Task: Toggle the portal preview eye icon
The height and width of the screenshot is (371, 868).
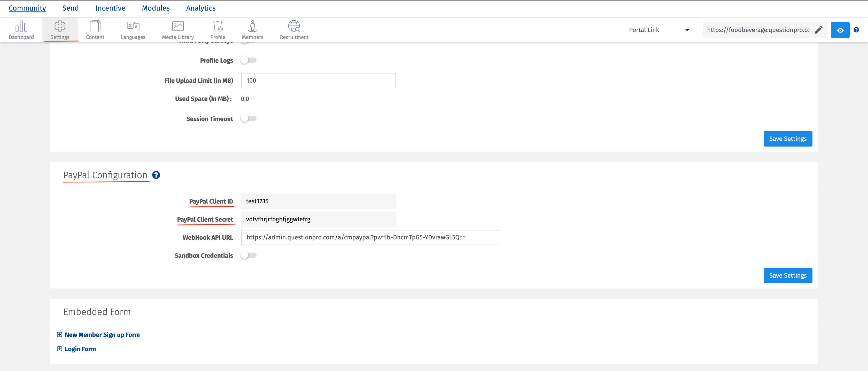Action: (x=840, y=30)
